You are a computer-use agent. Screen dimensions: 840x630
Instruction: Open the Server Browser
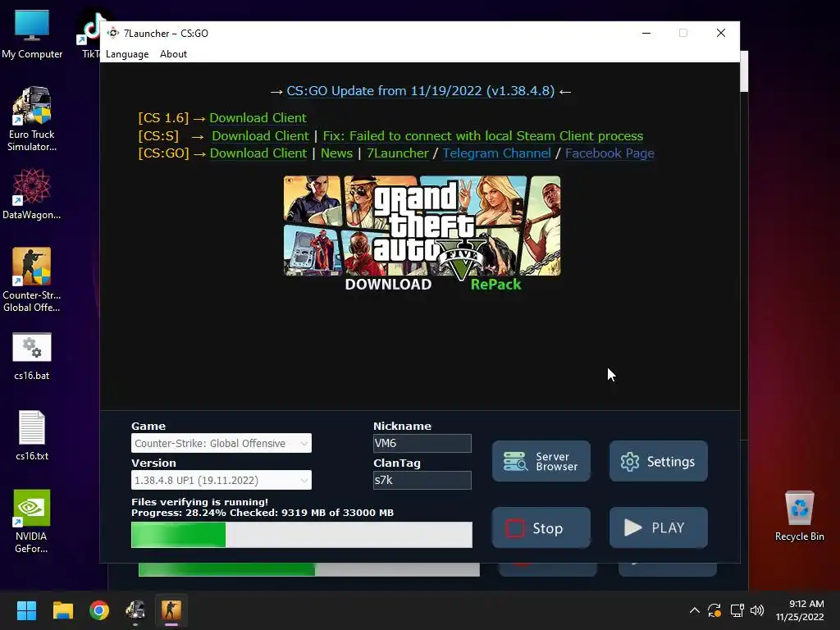[541, 461]
